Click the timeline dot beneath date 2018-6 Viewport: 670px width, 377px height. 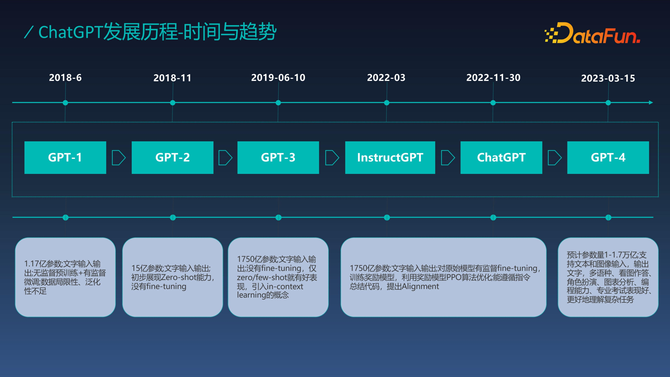[x=65, y=103]
